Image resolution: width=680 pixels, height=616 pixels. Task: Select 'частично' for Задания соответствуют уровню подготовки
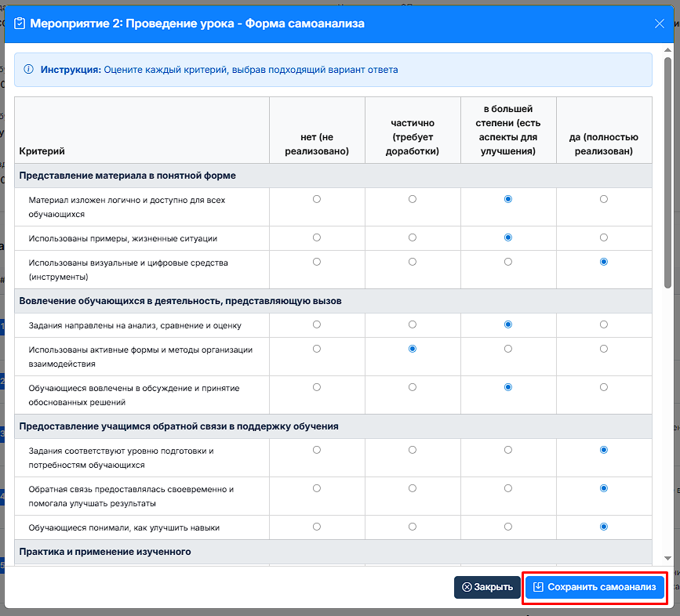[x=413, y=450]
